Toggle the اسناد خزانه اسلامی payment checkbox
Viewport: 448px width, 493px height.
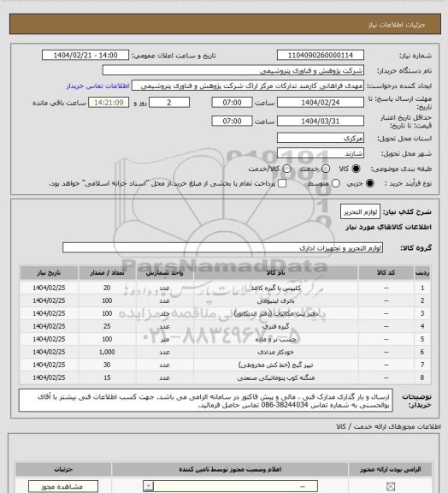pos(282,183)
